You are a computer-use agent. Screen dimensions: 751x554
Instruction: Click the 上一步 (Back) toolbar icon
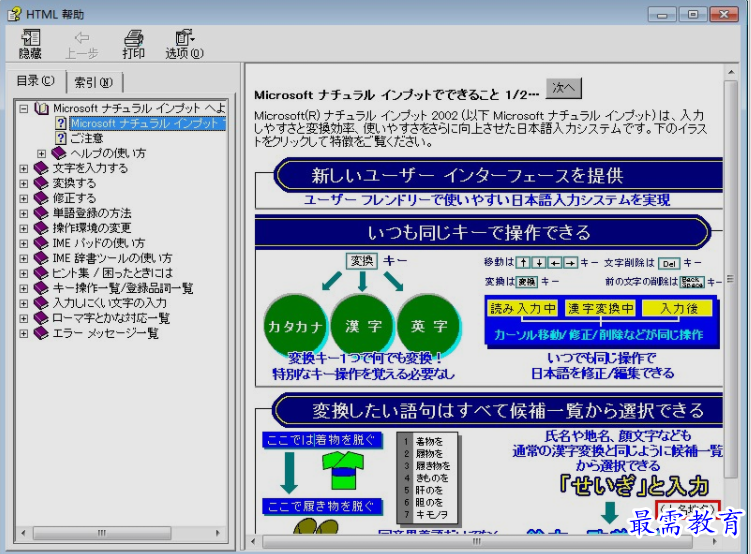click(x=81, y=44)
